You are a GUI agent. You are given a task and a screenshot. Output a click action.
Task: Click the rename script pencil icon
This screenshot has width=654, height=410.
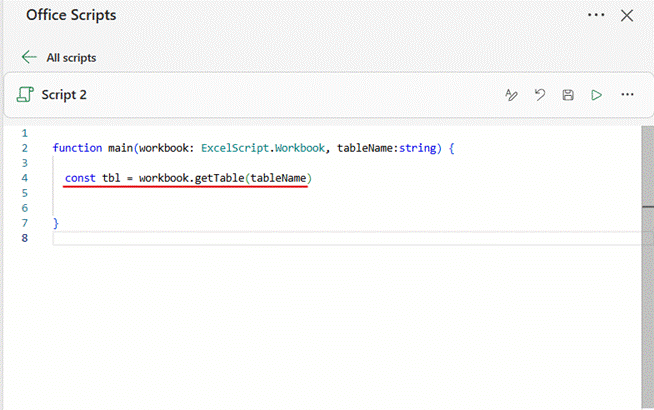511,95
